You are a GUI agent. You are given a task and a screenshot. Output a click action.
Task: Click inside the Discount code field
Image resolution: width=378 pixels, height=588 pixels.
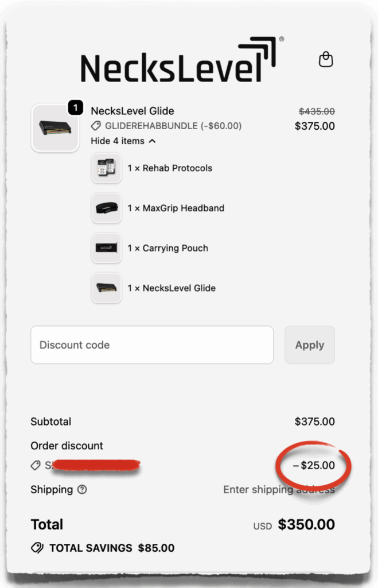(152, 345)
